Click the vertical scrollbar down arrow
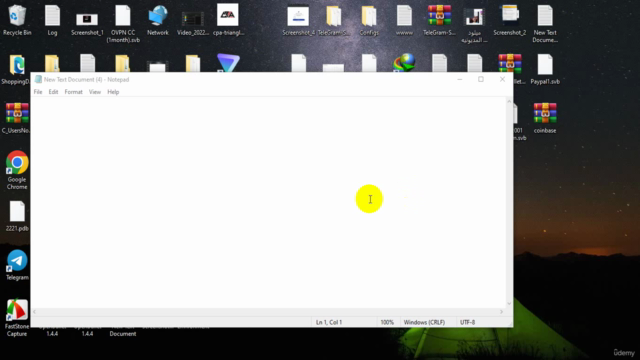 509,304
